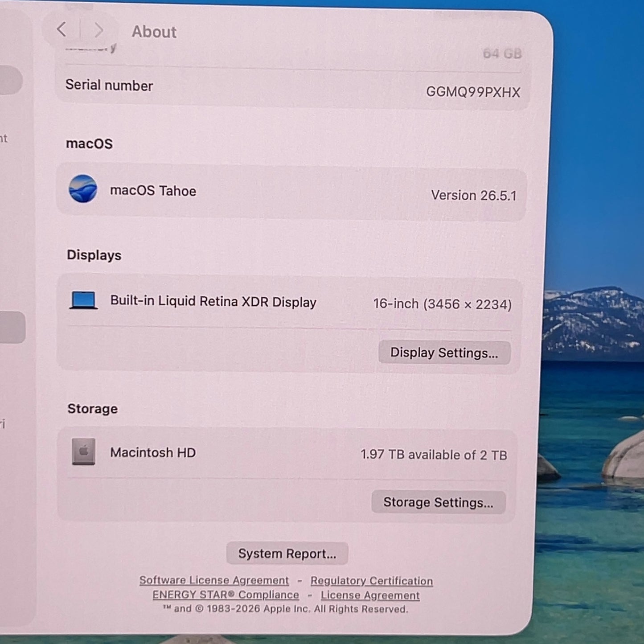
Task: Select the serial number GGMQ99PXHX
Action: coord(473,92)
